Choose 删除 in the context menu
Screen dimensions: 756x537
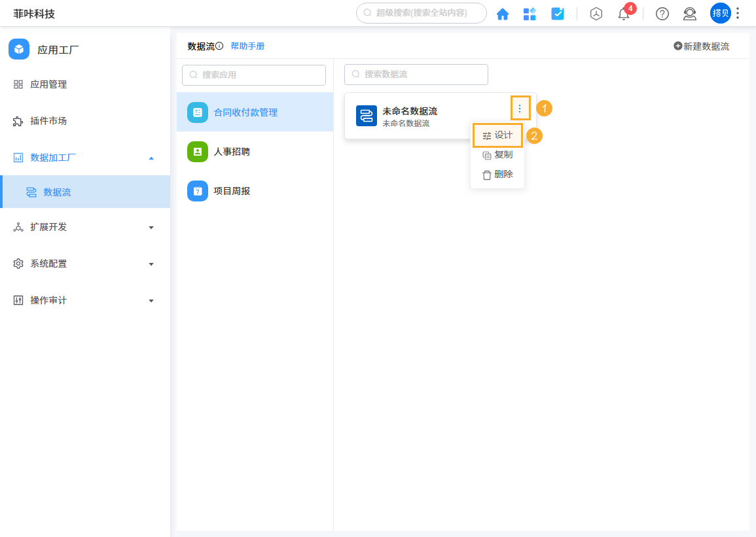tap(497, 175)
